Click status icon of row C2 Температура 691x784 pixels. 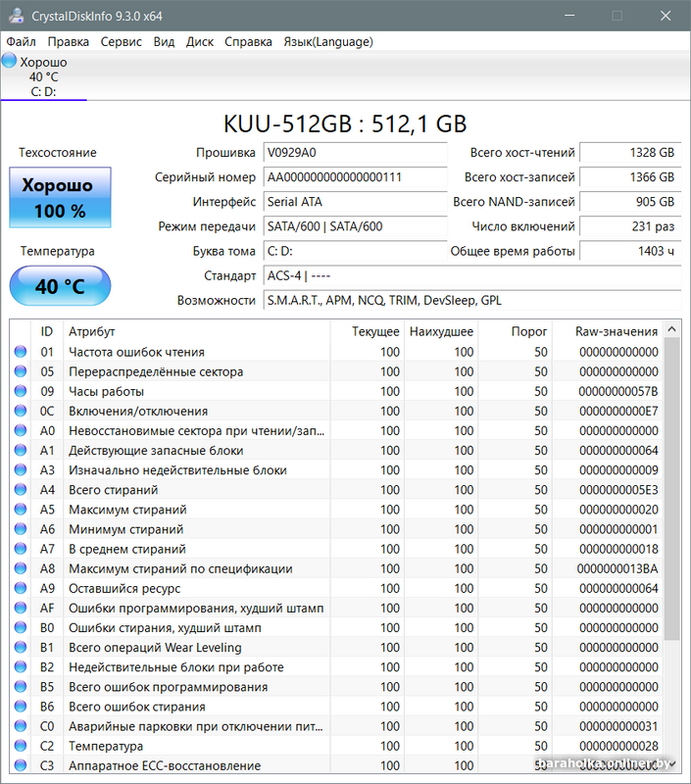click(21, 746)
